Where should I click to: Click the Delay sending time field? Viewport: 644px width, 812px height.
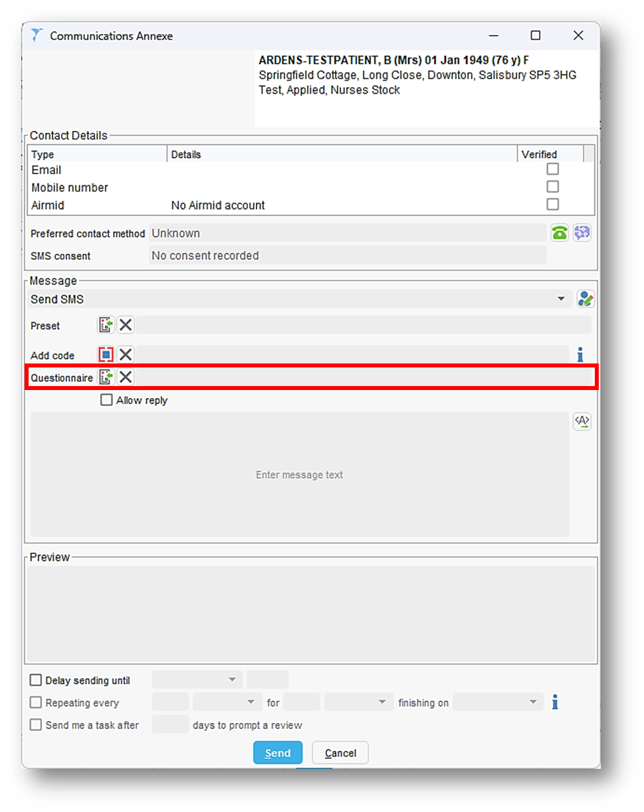[x=267, y=680]
